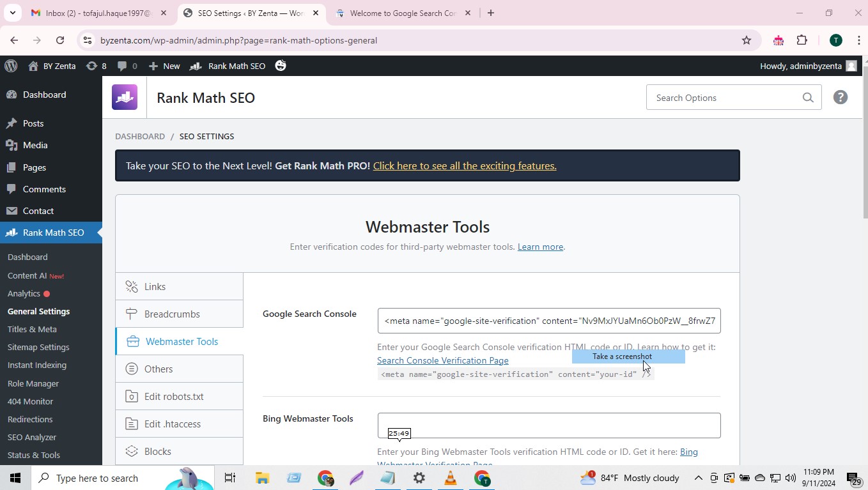Open File Explorer from taskbar
Image resolution: width=868 pixels, height=490 pixels.
tap(262, 478)
